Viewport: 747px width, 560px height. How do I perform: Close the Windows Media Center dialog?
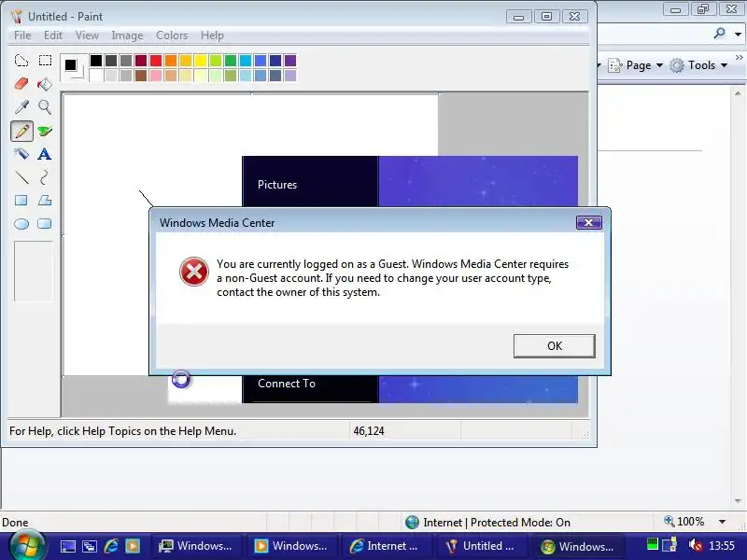[589, 222]
